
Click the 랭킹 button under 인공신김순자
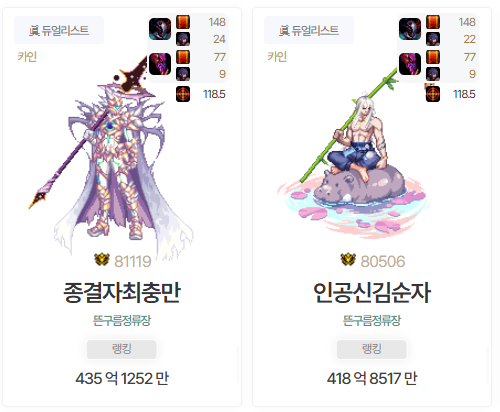click(x=371, y=349)
